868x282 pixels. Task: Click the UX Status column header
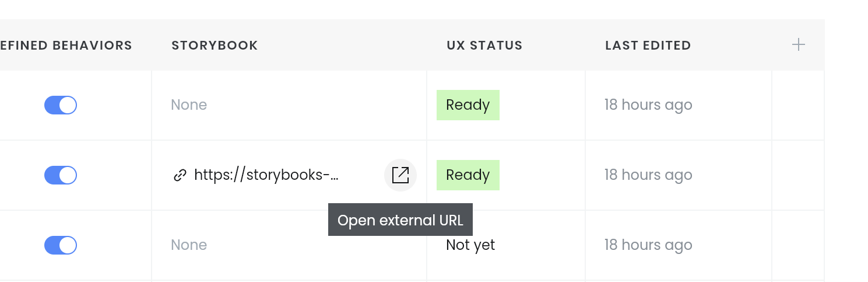coord(484,46)
